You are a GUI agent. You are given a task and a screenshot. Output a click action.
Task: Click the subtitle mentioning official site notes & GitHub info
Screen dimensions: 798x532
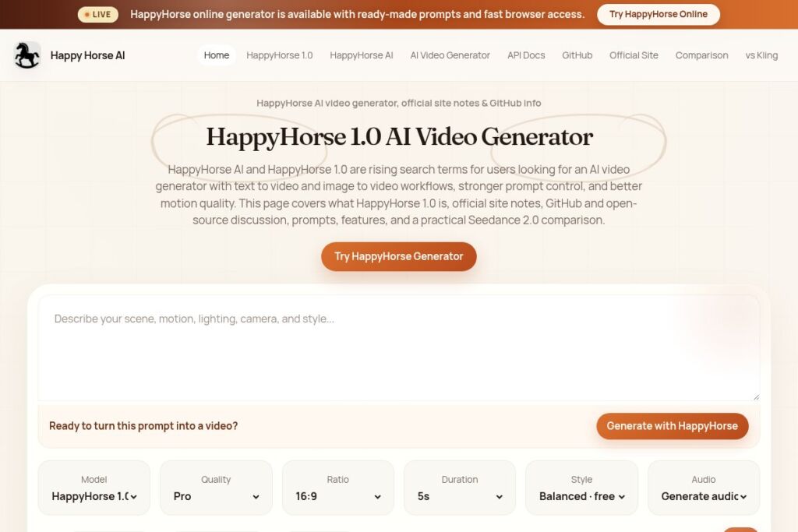(x=398, y=104)
